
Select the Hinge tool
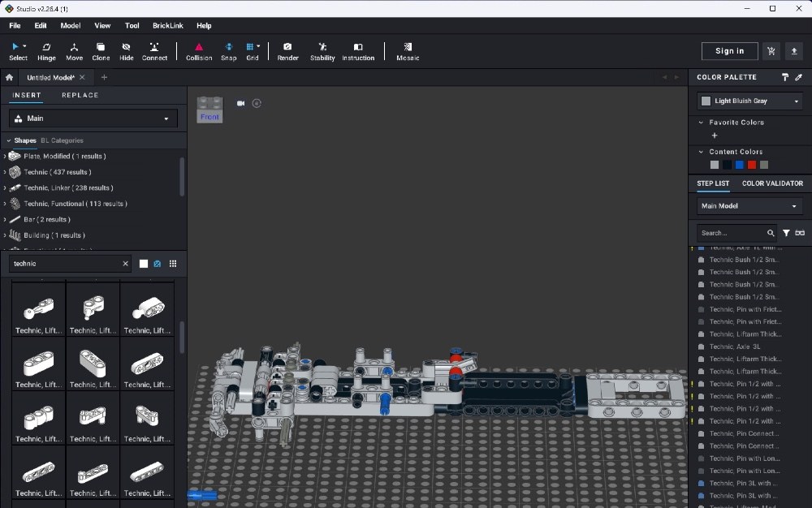coord(46,52)
